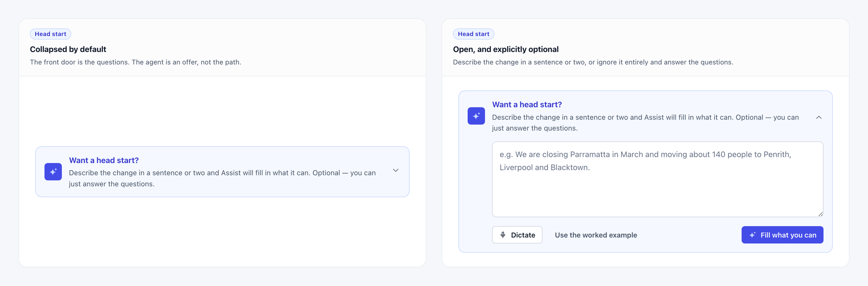Click the sparkle icon in the expanded panel
Viewport: 868px width, 286px height.
click(x=476, y=116)
